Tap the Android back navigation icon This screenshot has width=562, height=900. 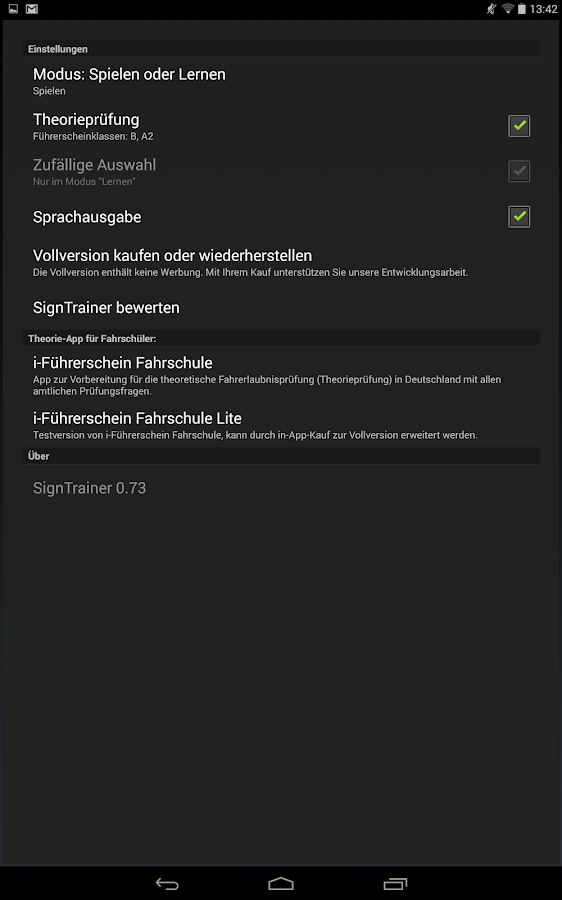167,884
